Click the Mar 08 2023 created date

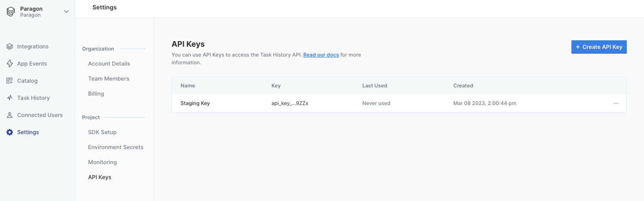pyautogui.click(x=485, y=103)
